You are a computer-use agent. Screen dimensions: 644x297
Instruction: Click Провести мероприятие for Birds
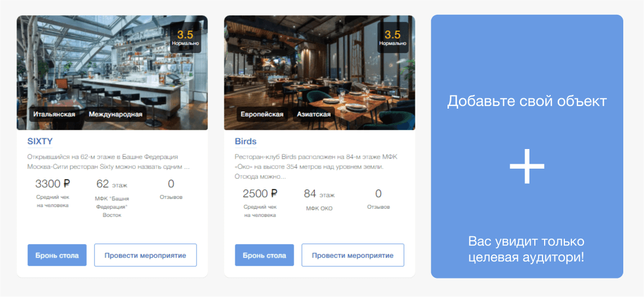[353, 255]
